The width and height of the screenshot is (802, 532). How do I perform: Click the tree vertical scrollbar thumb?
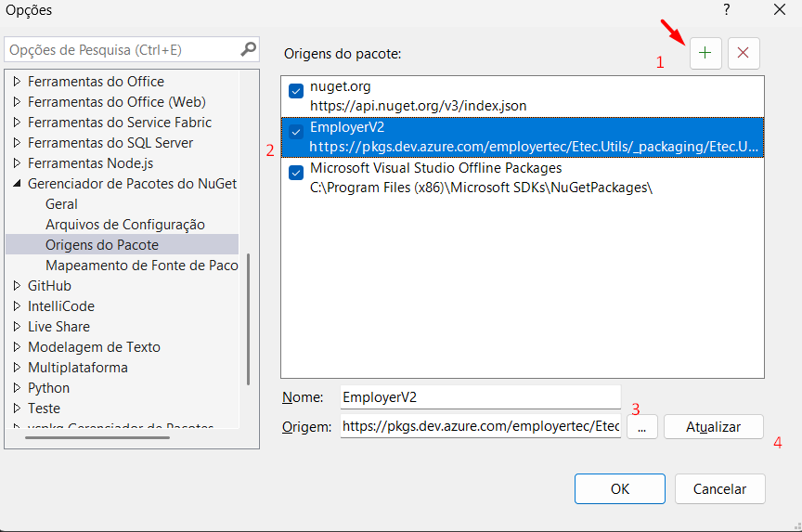pyautogui.click(x=248, y=319)
